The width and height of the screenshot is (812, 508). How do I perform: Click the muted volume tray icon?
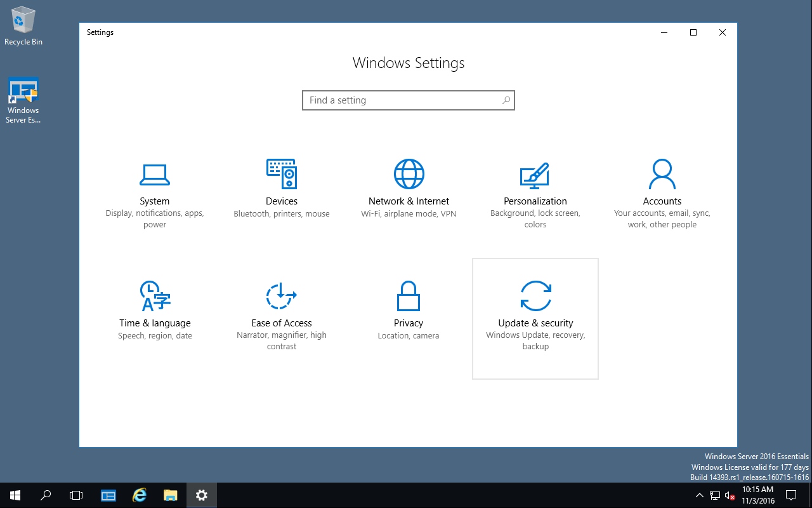pyautogui.click(x=730, y=495)
